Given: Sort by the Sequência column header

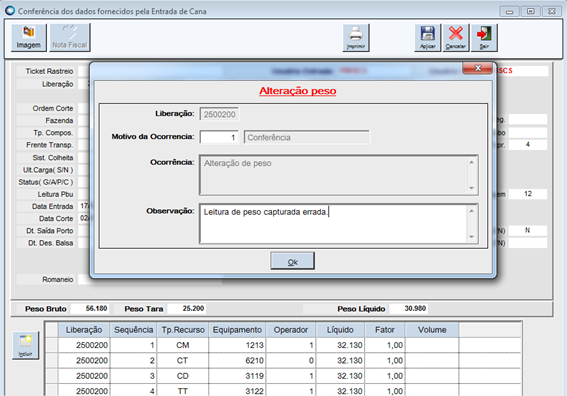Looking at the screenshot, I should 133,330.
